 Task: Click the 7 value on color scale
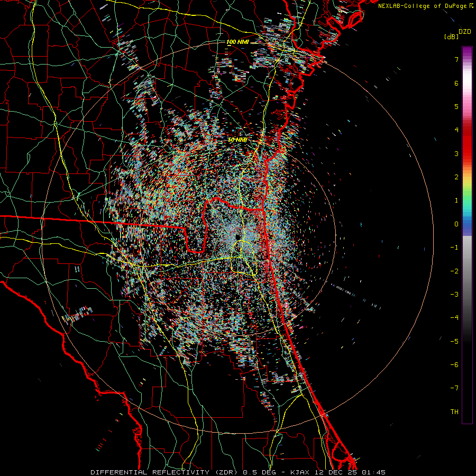pos(456,59)
